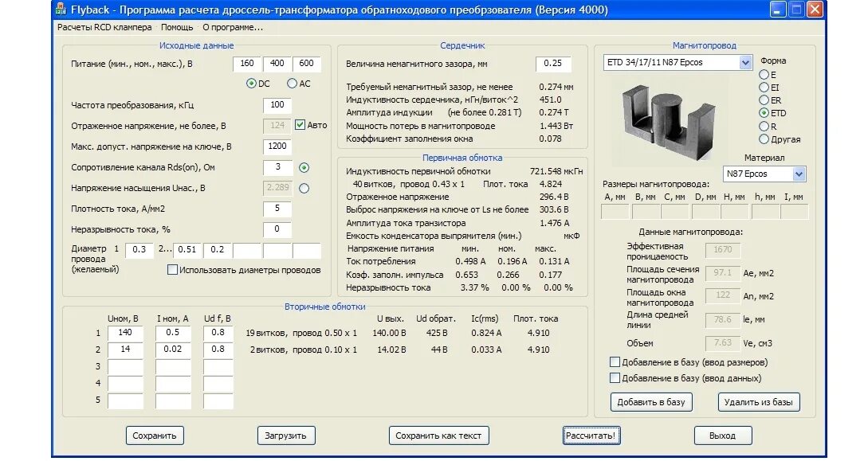This screenshot has height=461, width=868.
Task: Click winding 1 Iном field 0.5
Action: click(x=173, y=333)
